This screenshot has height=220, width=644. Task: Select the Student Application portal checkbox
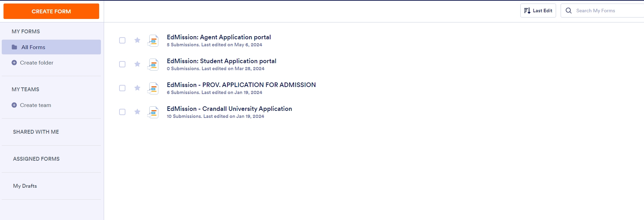pos(122,64)
